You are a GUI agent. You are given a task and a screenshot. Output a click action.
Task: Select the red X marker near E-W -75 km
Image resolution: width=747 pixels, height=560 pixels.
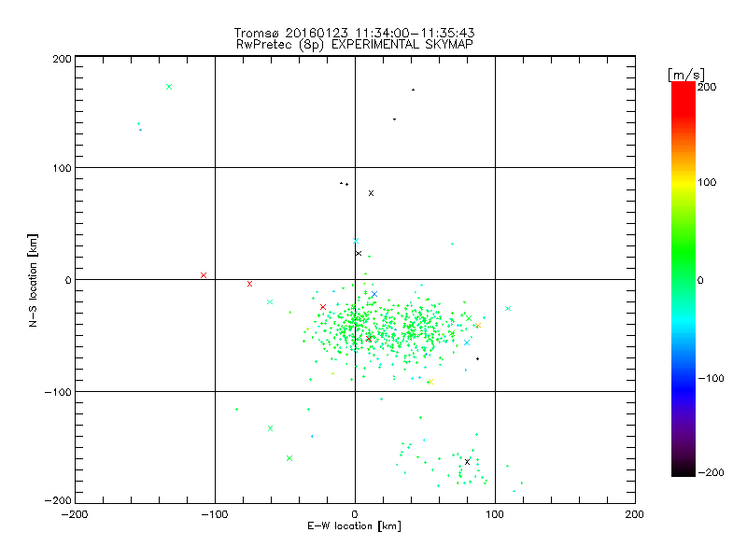(249, 284)
